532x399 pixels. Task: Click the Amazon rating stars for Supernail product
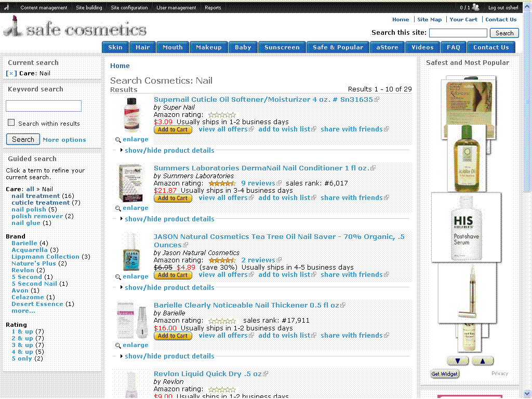[222, 115]
